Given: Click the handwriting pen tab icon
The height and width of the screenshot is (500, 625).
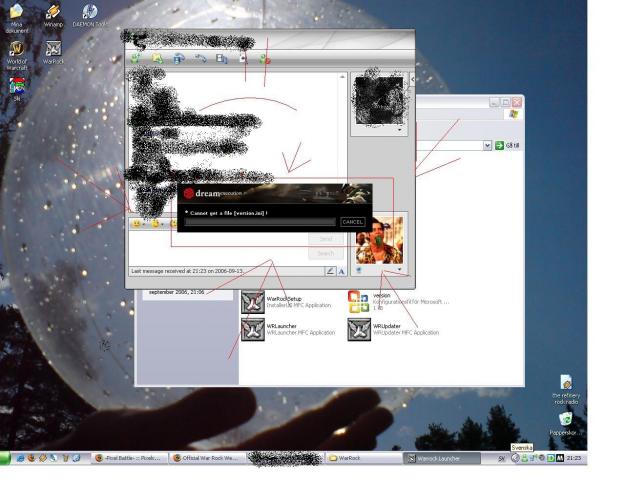Looking at the screenshot, I should [x=330, y=272].
